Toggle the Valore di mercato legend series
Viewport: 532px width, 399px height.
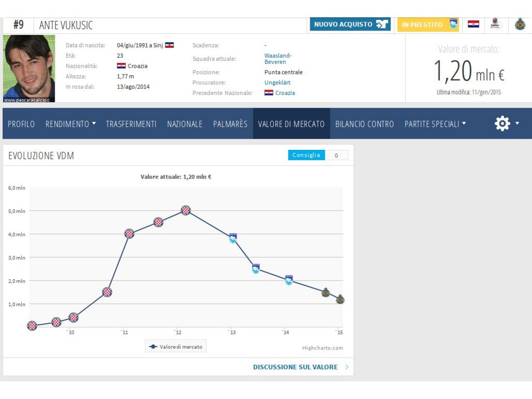pyautogui.click(x=176, y=347)
